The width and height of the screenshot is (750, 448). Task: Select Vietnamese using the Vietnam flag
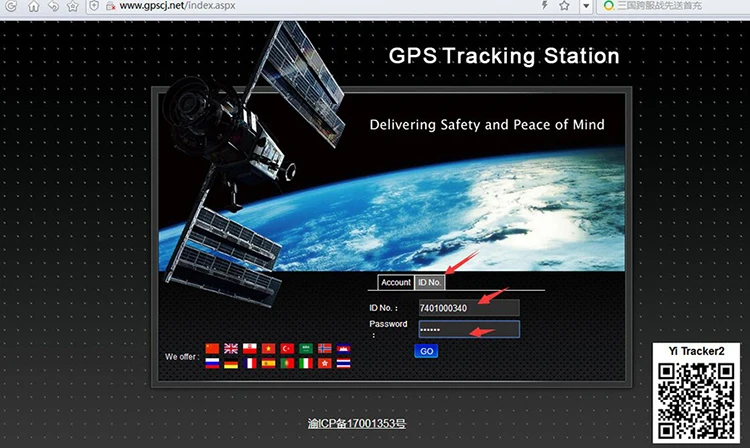268,349
